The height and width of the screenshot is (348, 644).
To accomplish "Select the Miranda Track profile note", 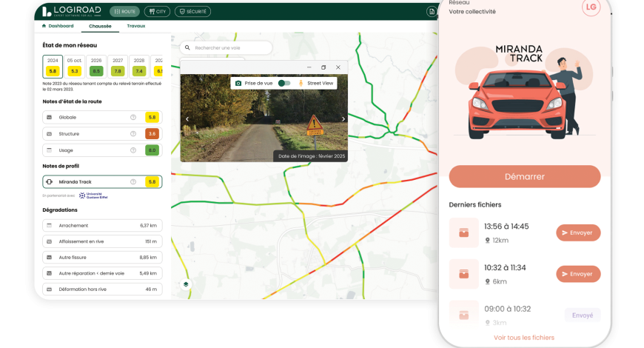I will coord(102,181).
